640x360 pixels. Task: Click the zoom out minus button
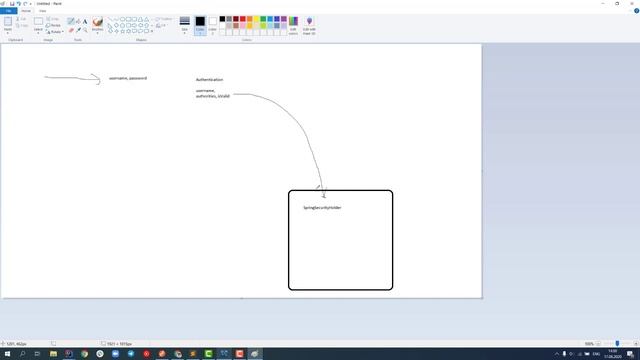coord(598,344)
